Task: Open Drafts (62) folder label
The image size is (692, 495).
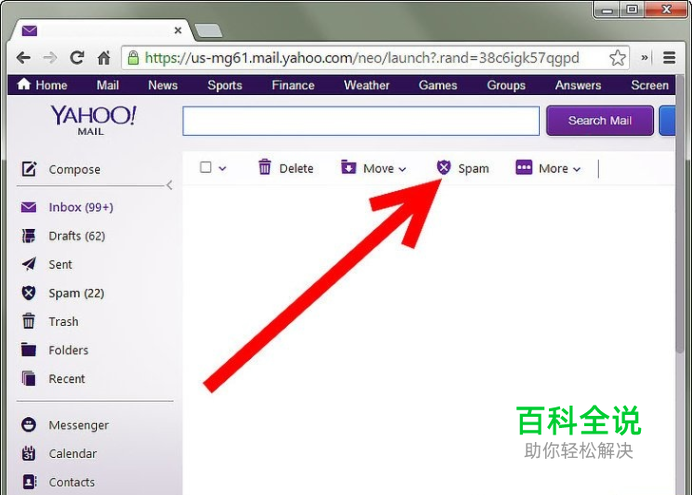Action: pyautogui.click(x=77, y=236)
